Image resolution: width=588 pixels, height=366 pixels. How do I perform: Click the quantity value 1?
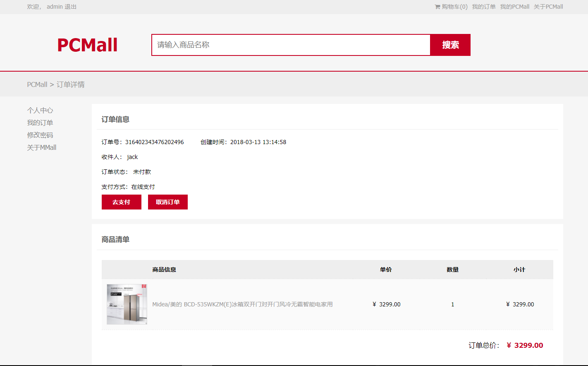[x=453, y=304]
